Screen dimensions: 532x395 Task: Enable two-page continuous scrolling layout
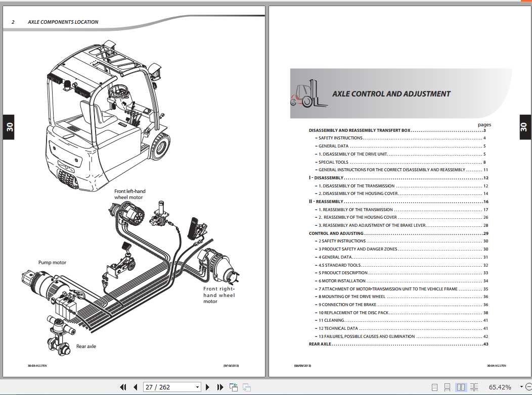pyautogui.click(x=474, y=386)
